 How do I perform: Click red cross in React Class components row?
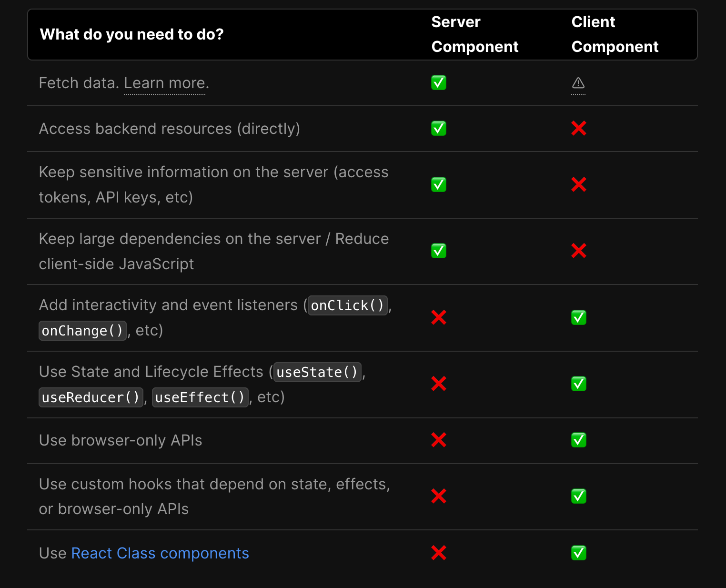click(x=439, y=553)
